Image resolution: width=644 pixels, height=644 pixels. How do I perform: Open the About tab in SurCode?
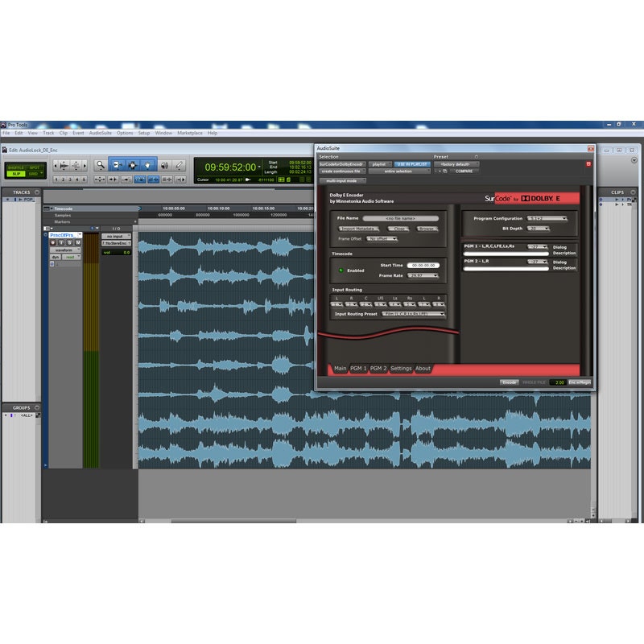click(423, 369)
